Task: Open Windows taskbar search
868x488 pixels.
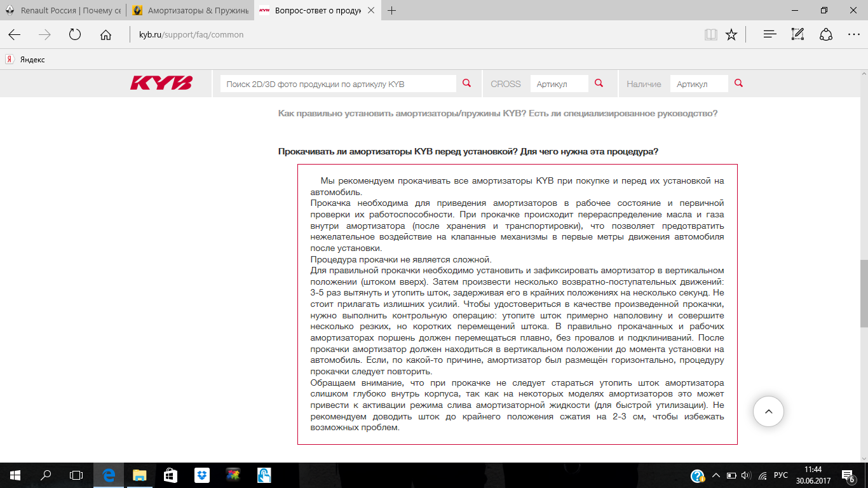Action: click(46, 475)
